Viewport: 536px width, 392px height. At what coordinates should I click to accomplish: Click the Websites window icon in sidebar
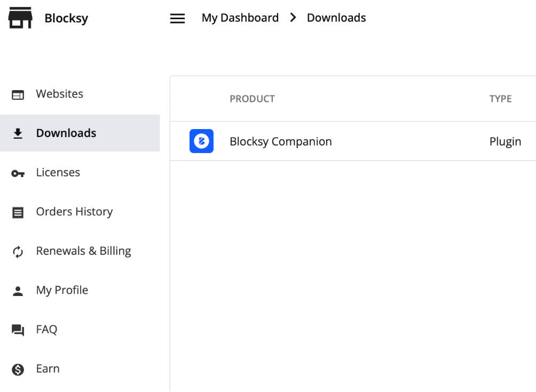pyautogui.click(x=18, y=94)
